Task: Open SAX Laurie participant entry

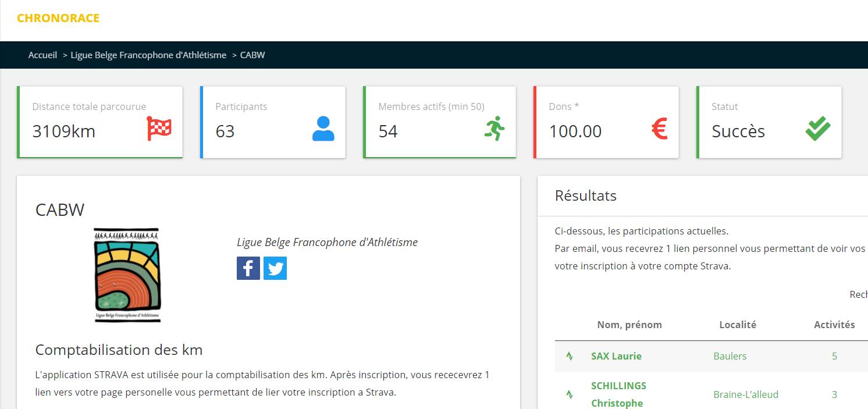Action: coord(616,356)
